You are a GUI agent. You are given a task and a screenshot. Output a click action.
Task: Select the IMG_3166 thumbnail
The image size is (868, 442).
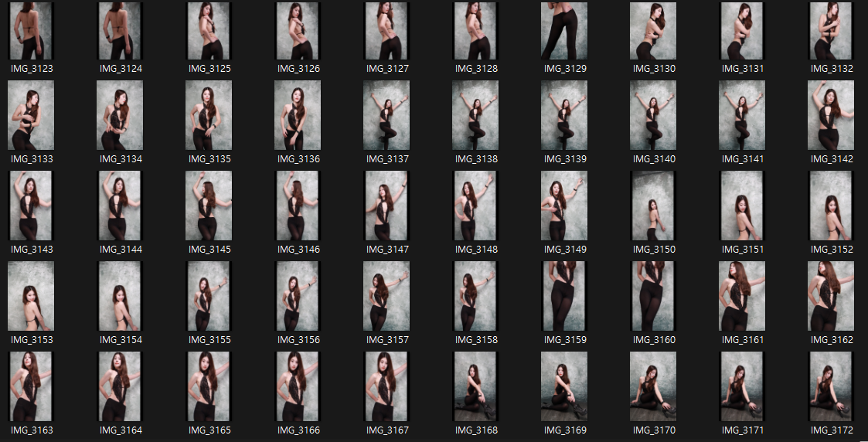point(298,386)
